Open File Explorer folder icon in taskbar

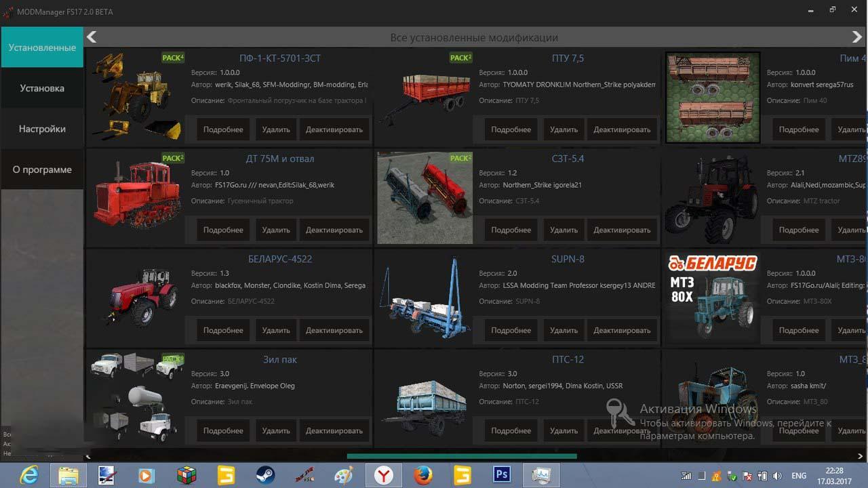coord(68,475)
